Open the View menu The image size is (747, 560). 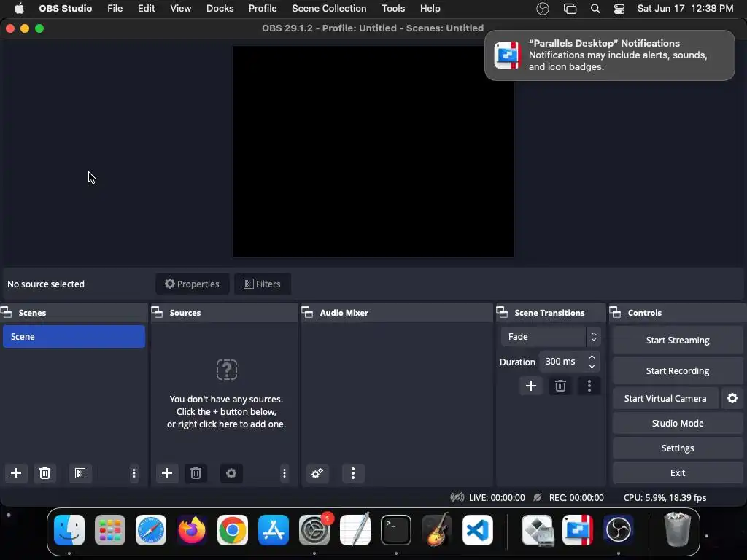tap(181, 9)
